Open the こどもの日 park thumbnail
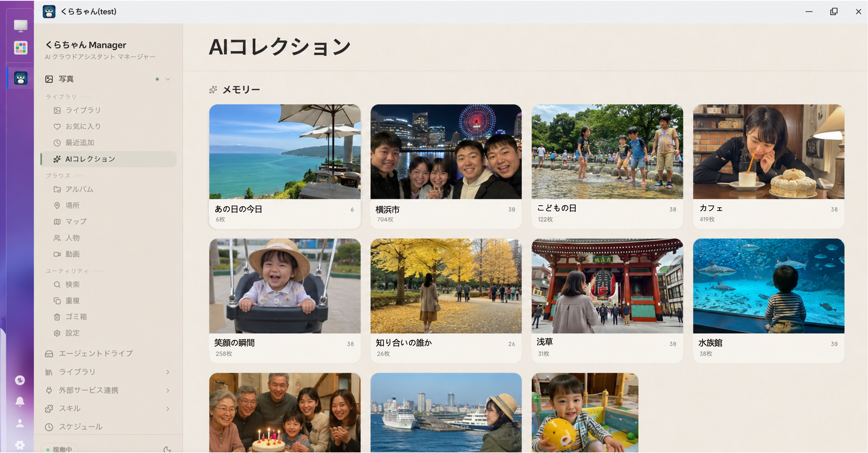 [607, 152]
